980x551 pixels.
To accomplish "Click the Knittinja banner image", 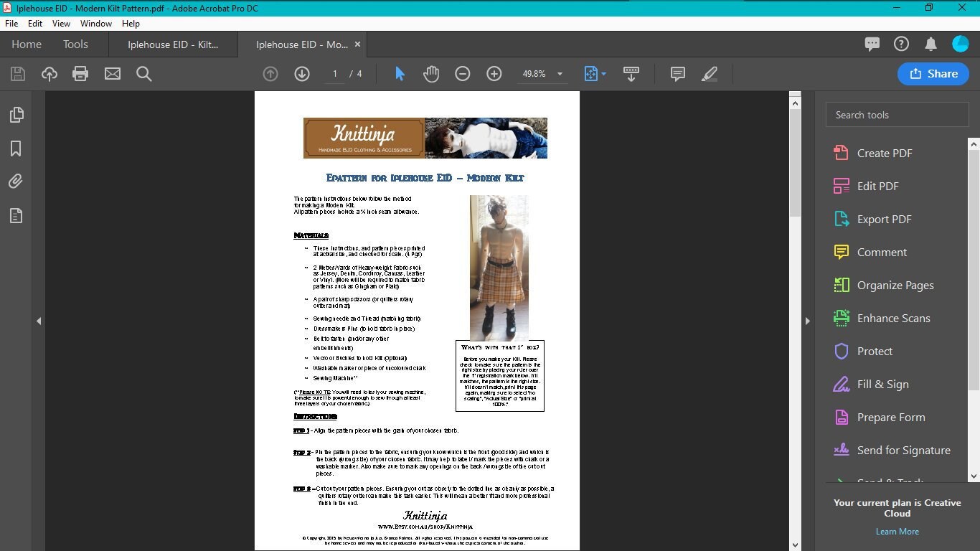I will click(425, 138).
